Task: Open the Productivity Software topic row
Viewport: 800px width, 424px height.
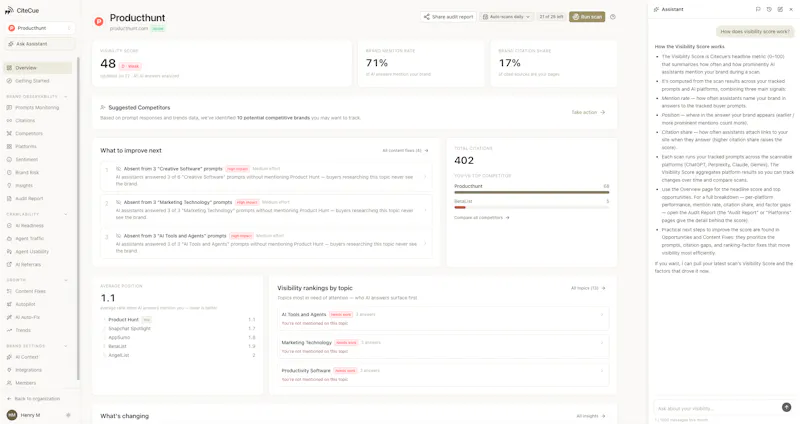Action: click(x=443, y=375)
